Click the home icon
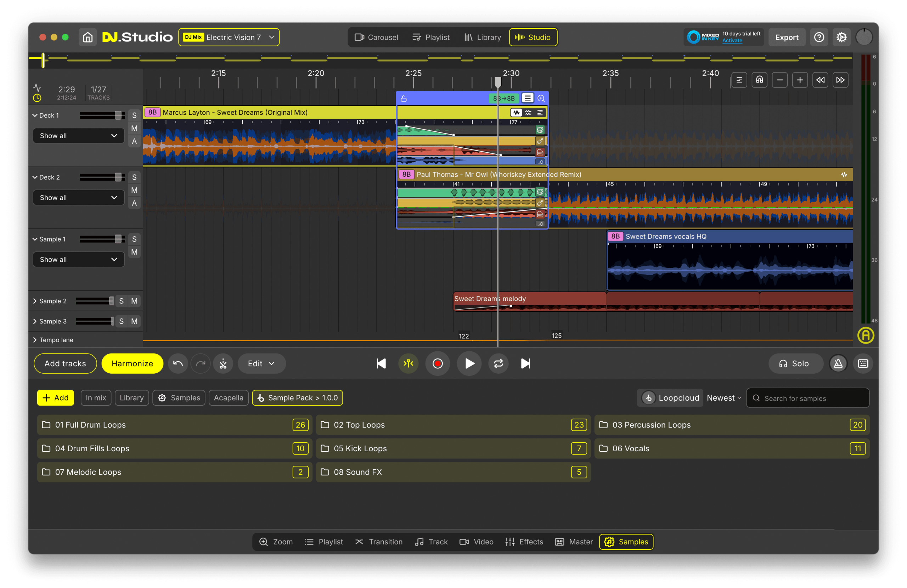Image resolution: width=907 pixels, height=588 pixels. click(88, 37)
